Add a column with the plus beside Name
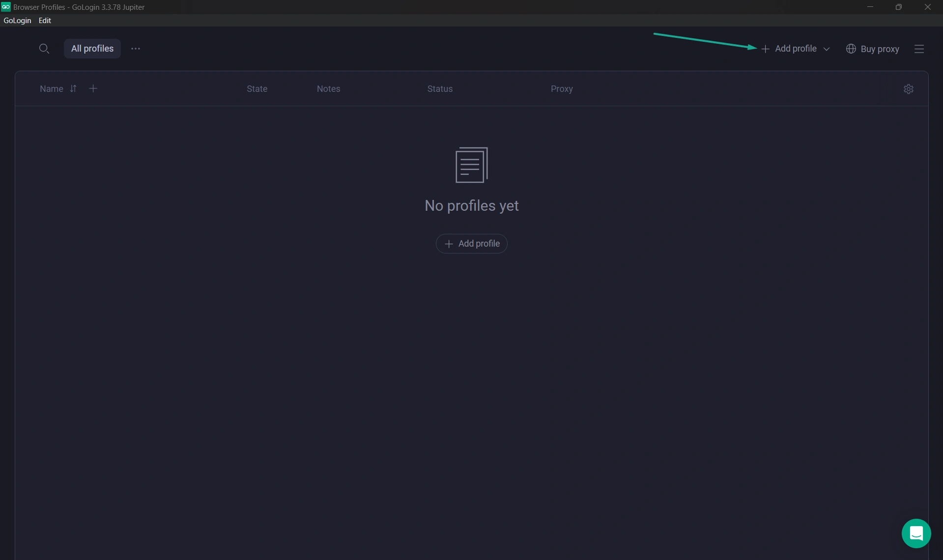 pyautogui.click(x=93, y=88)
